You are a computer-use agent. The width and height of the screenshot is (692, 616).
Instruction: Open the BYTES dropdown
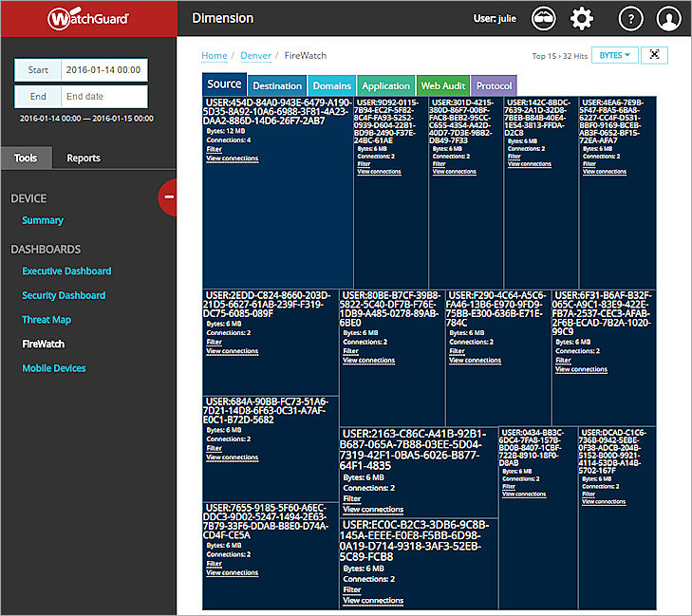pos(614,55)
